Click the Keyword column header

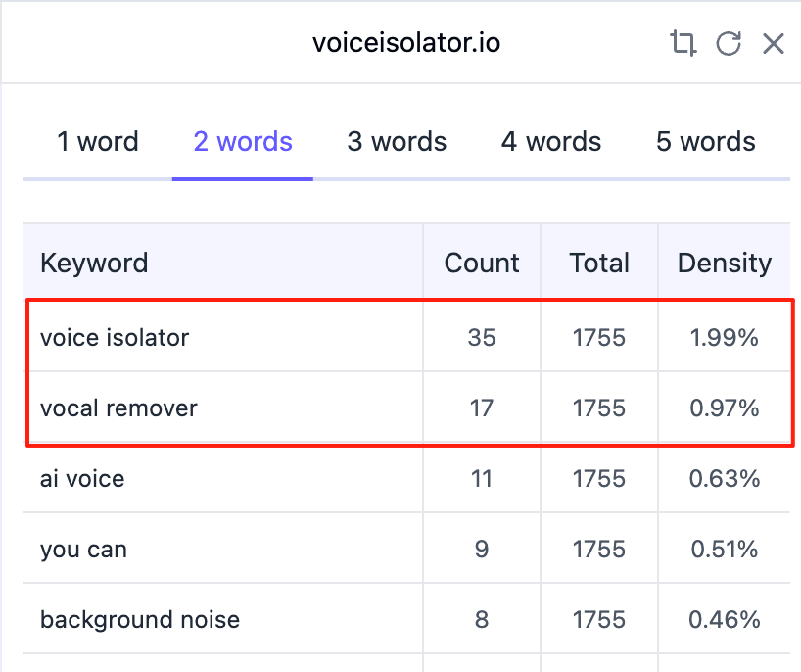point(94,263)
